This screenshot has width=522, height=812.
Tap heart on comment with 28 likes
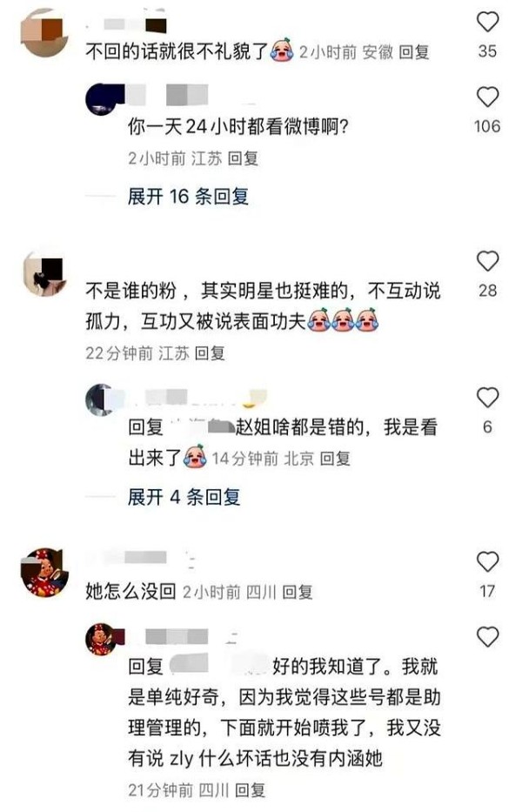[x=487, y=261]
